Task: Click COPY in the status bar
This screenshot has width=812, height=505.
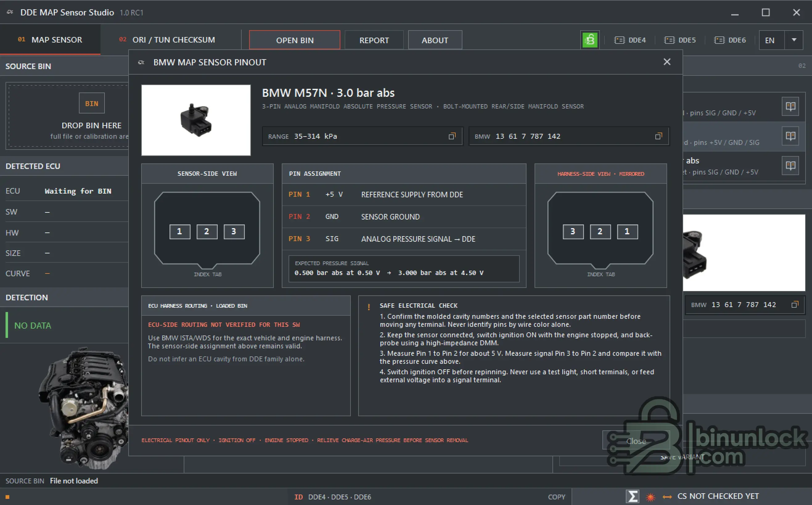Action: point(556,497)
